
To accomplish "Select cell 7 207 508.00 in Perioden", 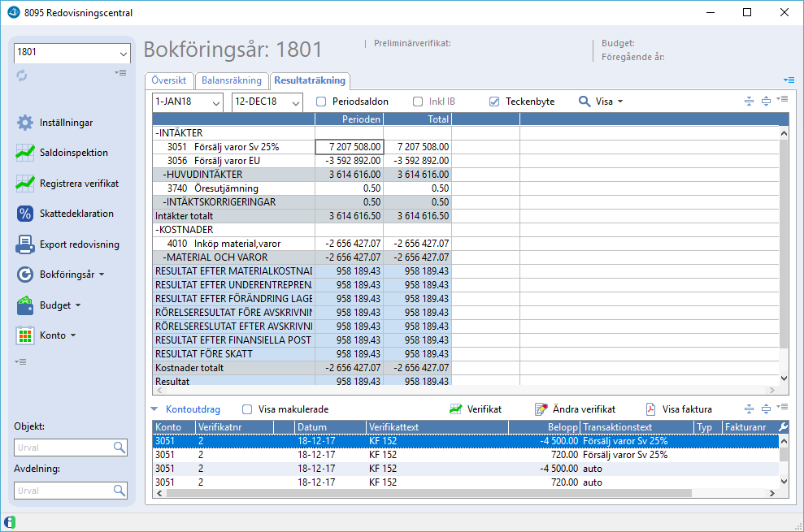I will coord(350,146).
